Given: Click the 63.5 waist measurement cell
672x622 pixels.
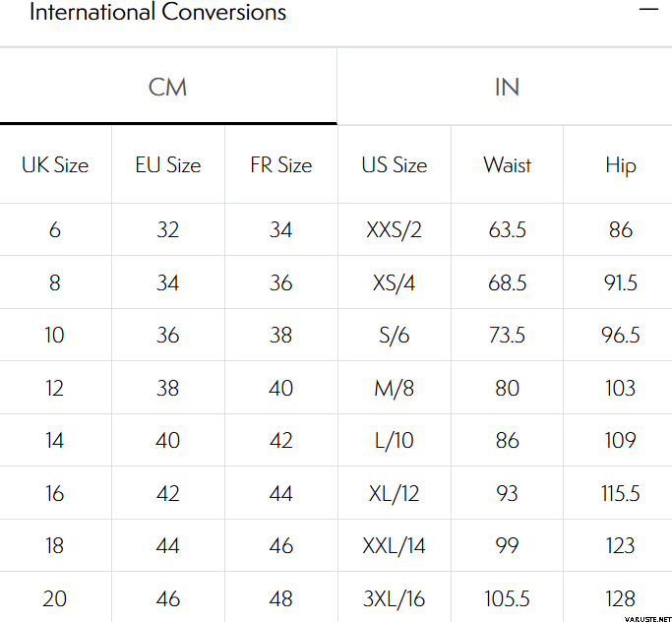Looking at the screenshot, I should (x=508, y=230).
